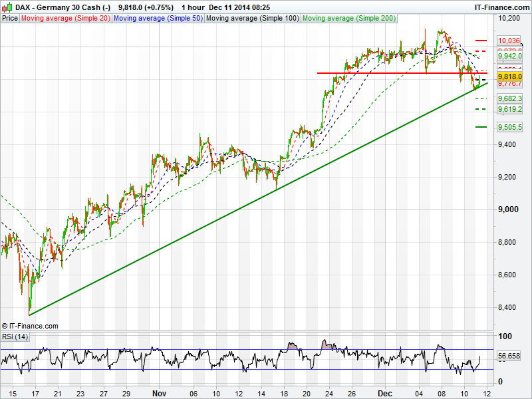Screen dimensions: 532x399
Task: Select the Moving average (Simple 50) label
Action: (x=158, y=19)
